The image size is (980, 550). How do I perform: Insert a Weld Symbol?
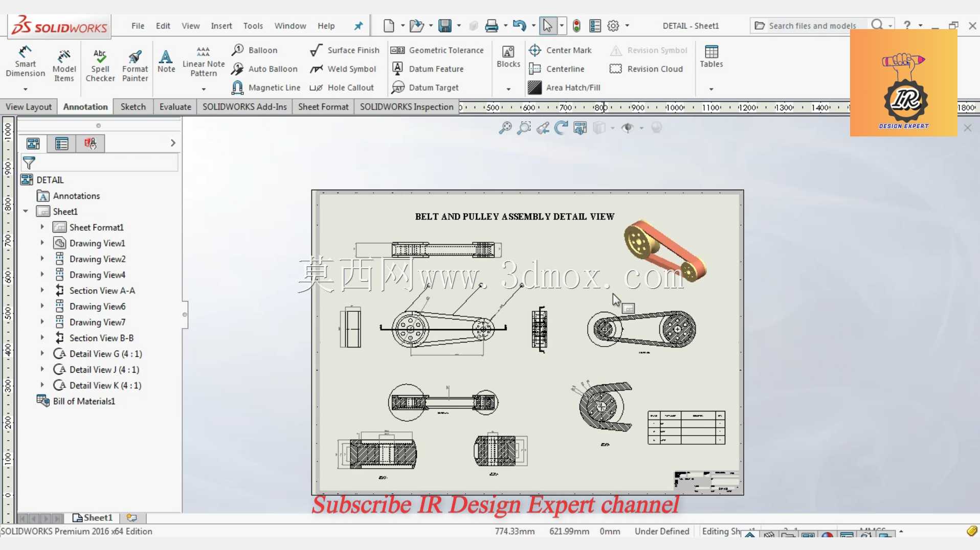point(343,68)
